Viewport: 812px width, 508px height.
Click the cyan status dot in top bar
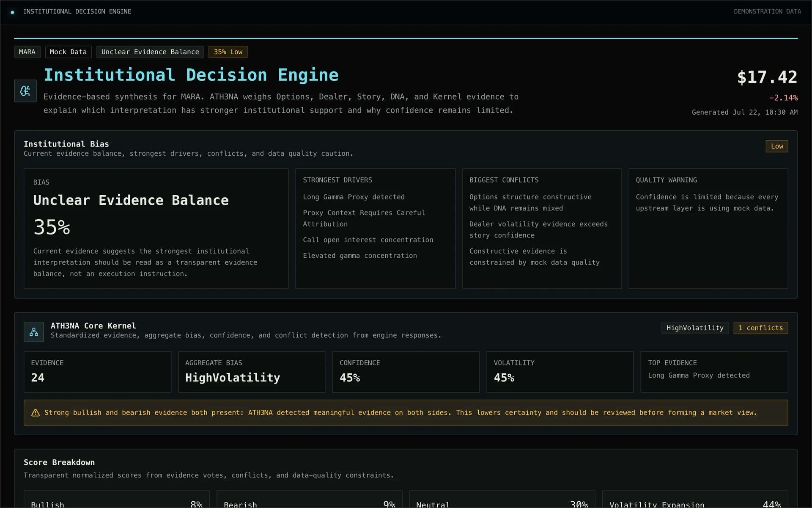click(x=12, y=12)
